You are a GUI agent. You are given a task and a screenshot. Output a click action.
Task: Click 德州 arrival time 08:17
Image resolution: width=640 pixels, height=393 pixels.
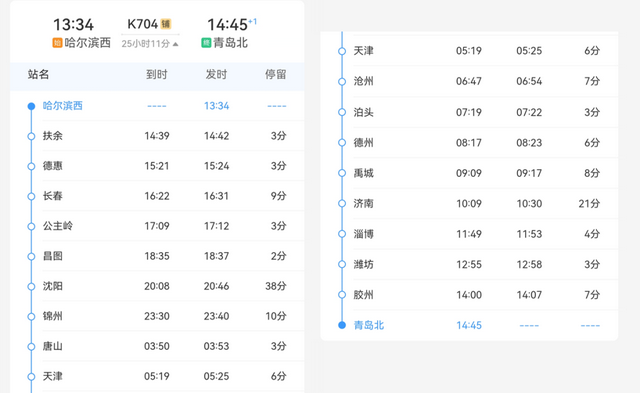469,143
